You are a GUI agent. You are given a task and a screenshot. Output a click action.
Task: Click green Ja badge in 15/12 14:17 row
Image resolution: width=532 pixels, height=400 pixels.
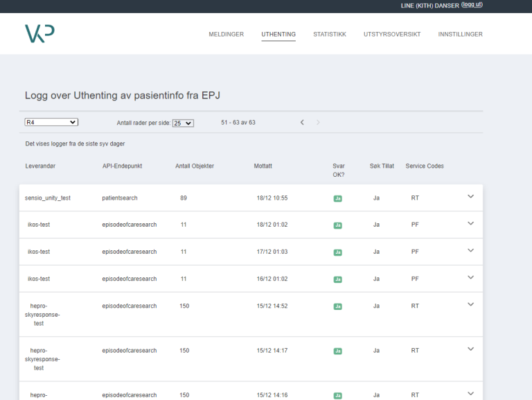(x=337, y=351)
